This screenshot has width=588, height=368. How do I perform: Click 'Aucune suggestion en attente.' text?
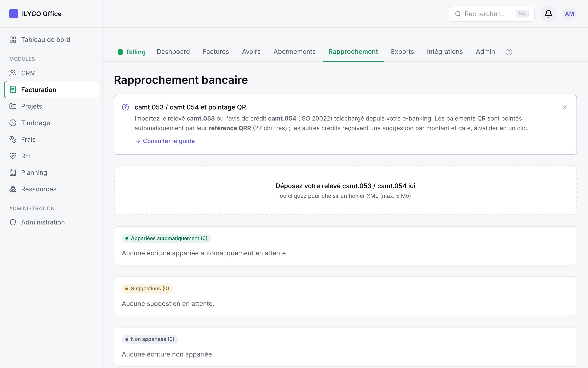pyautogui.click(x=168, y=304)
